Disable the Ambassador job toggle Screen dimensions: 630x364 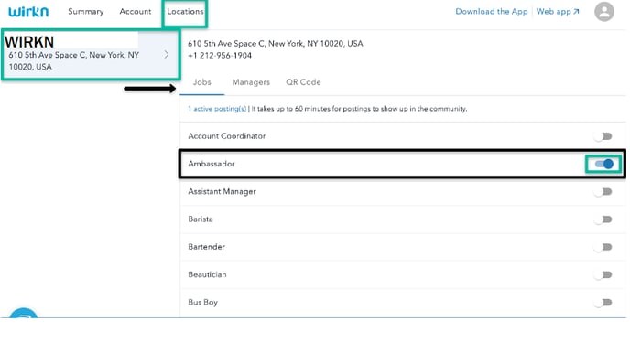(x=603, y=164)
